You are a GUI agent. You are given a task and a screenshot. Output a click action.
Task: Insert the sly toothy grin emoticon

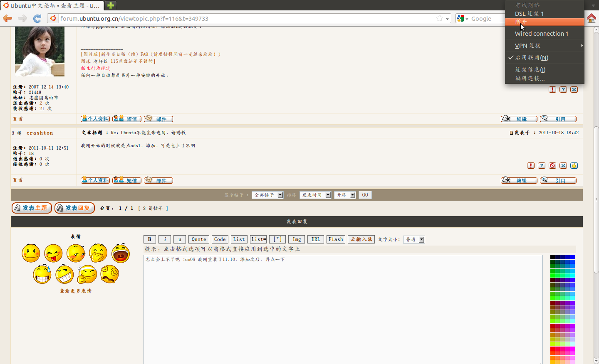[x=64, y=274]
